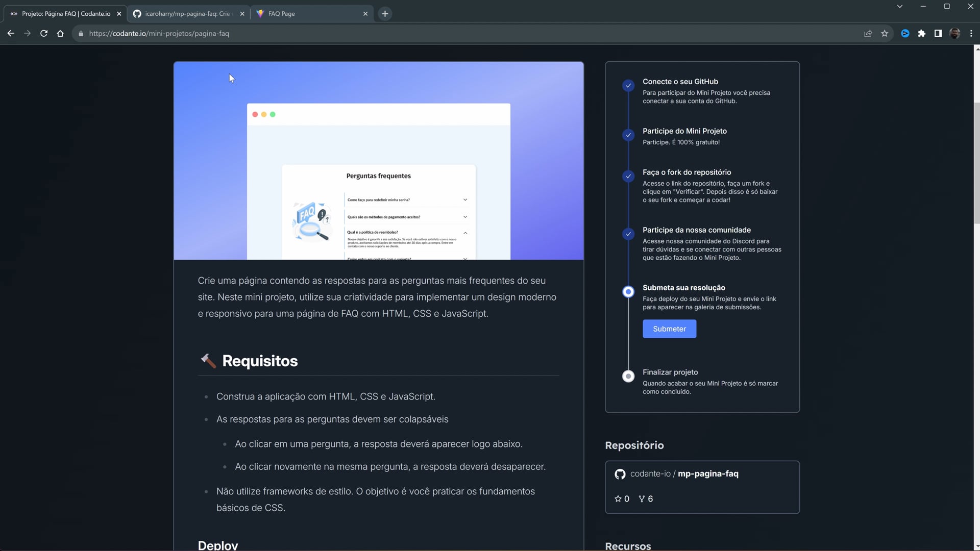Click the Submeta sua resolução step indicator
This screenshot has height=551, width=980.
pos(628,291)
